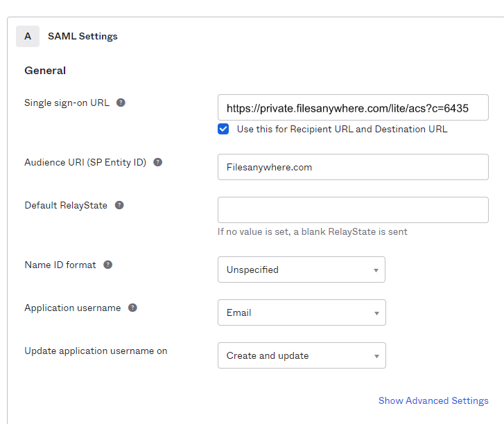Click help icon beside Name ID format

coord(107,265)
